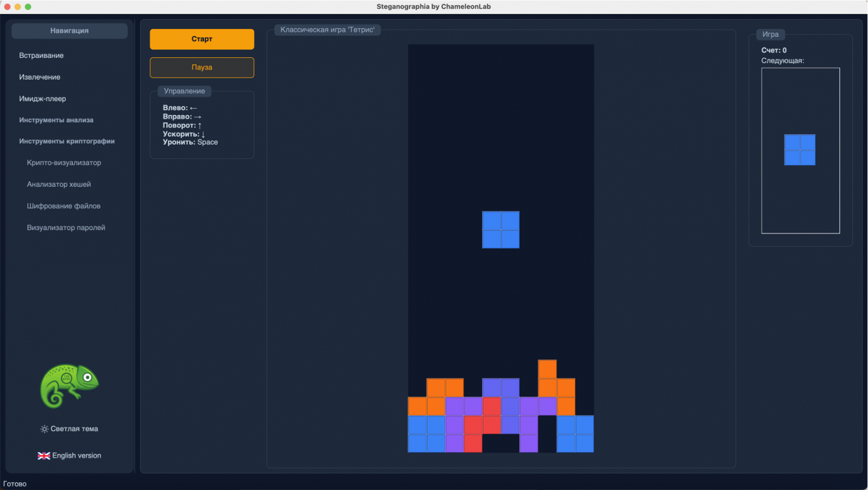Collapse Инструменты криптографии group
868x490 pixels.
click(67, 141)
